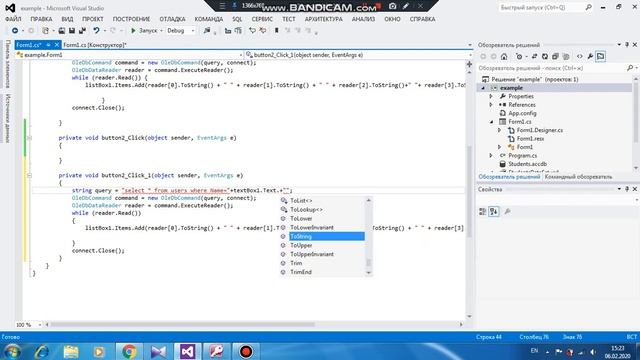Viewport: 640px width, 360px height.
Task: Open the ФАЙЛ menu
Action: coord(13,19)
